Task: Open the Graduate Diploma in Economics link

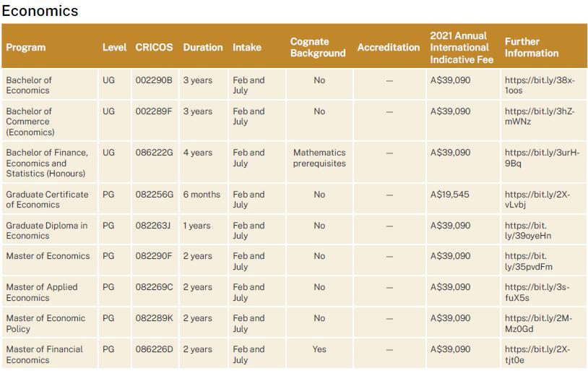Action: (x=528, y=231)
